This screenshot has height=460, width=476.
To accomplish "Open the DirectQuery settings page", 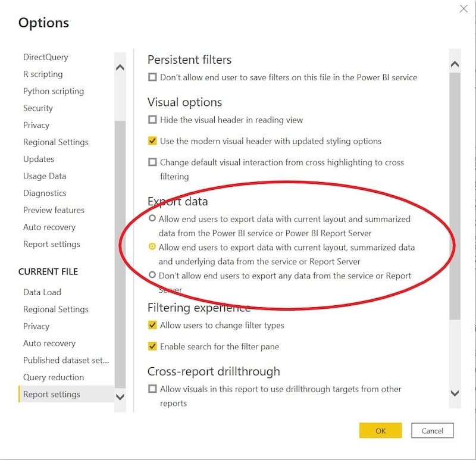I will (x=46, y=57).
